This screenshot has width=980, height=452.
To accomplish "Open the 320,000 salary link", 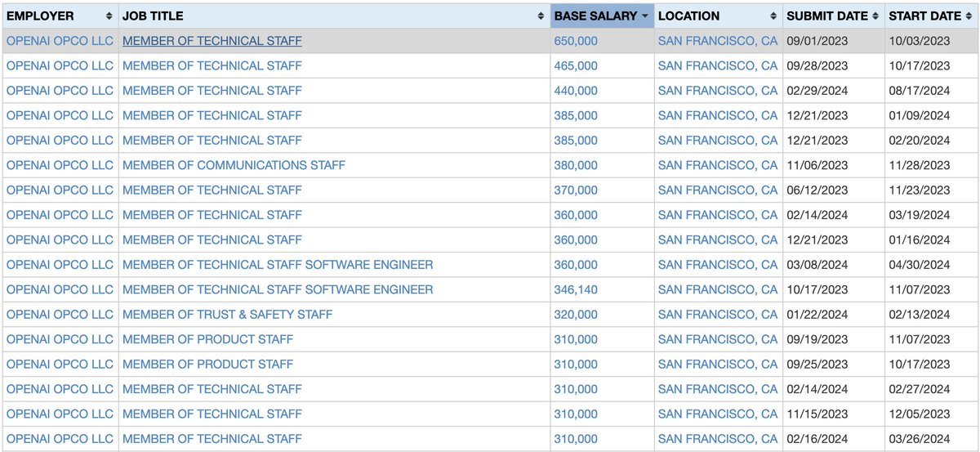I will pos(575,315).
